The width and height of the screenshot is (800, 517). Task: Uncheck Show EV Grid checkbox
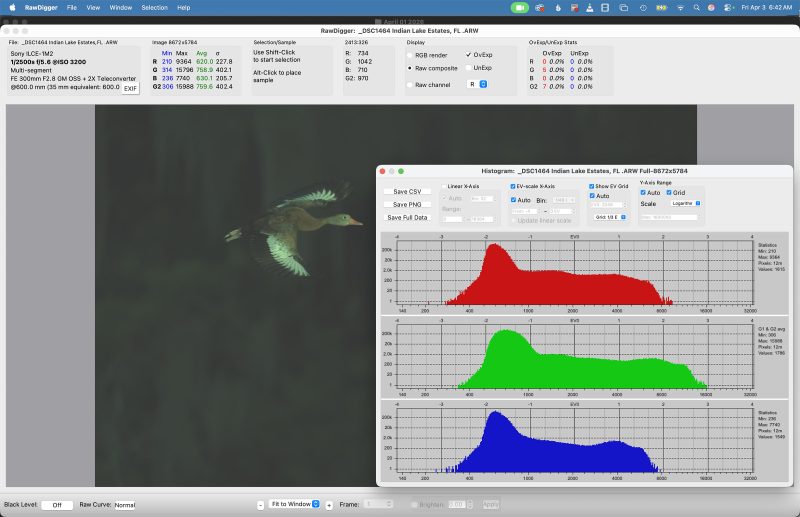click(591, 186)
